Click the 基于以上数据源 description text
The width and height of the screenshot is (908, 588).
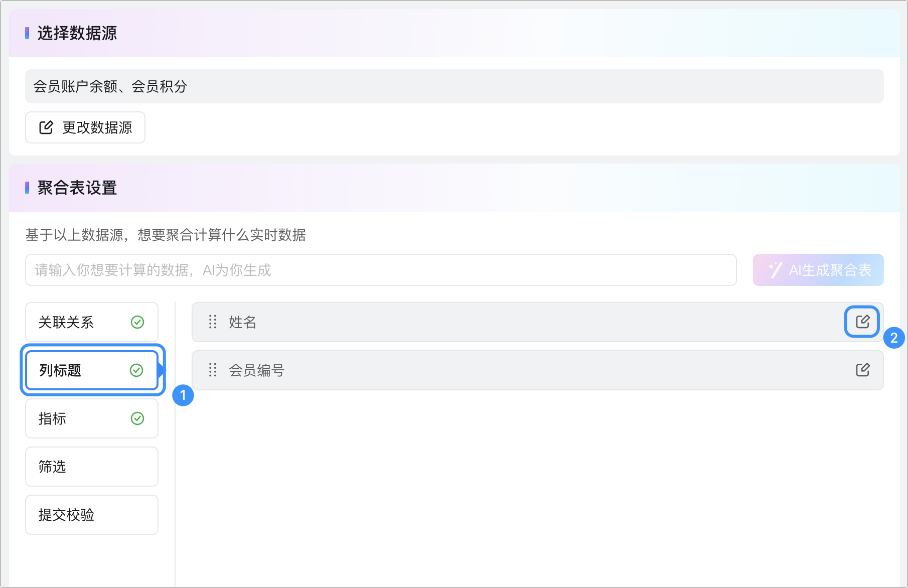[166, 235]
